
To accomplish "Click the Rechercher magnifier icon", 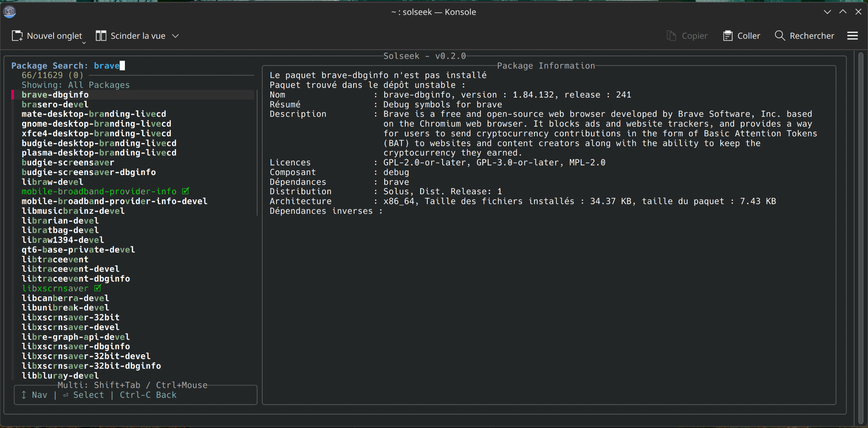I will click(x=780, y=36).
